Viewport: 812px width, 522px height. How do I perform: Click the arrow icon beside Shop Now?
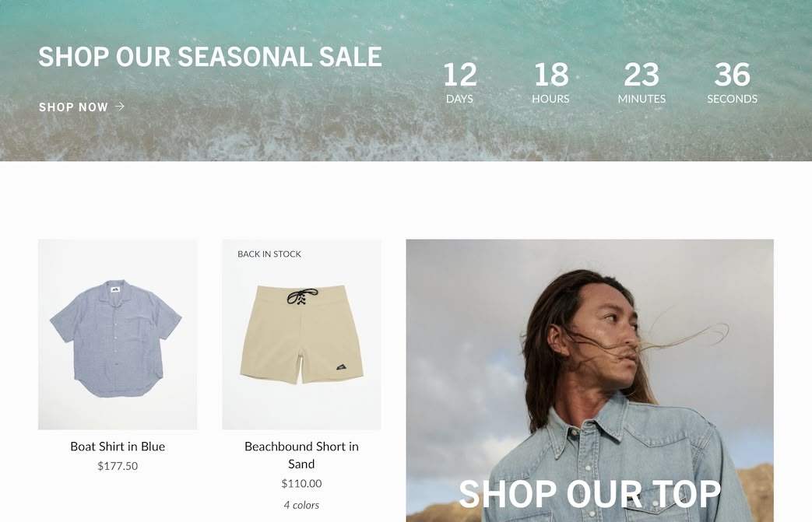click(120, 107)
